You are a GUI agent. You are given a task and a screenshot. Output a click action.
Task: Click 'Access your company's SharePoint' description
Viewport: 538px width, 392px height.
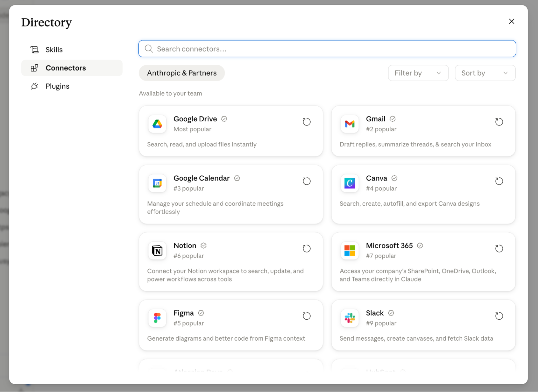(418, 275)
